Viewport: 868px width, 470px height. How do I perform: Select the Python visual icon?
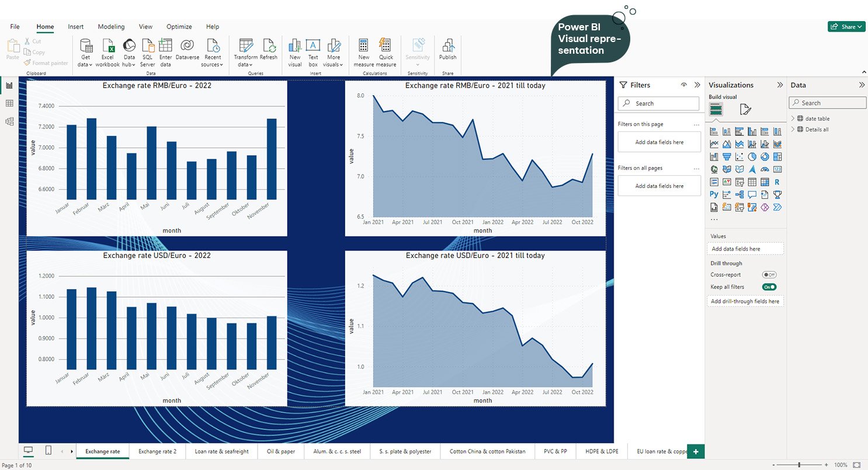tap(714, 194)
